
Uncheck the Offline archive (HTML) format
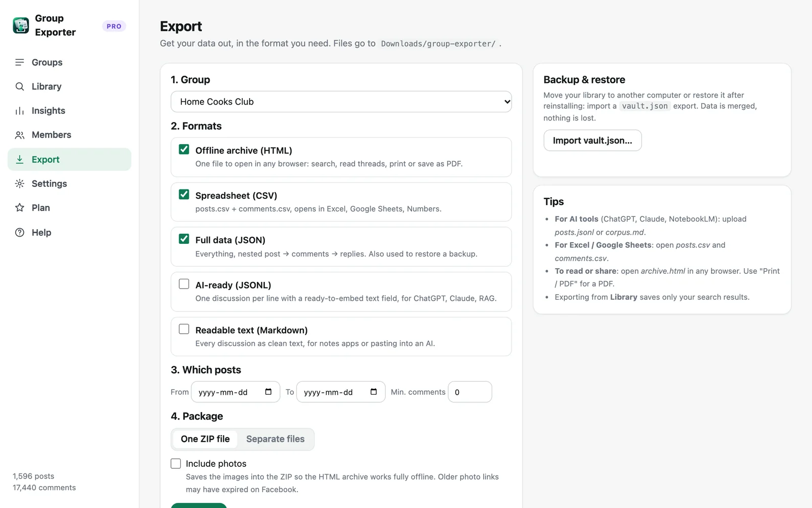coord(184,149)
